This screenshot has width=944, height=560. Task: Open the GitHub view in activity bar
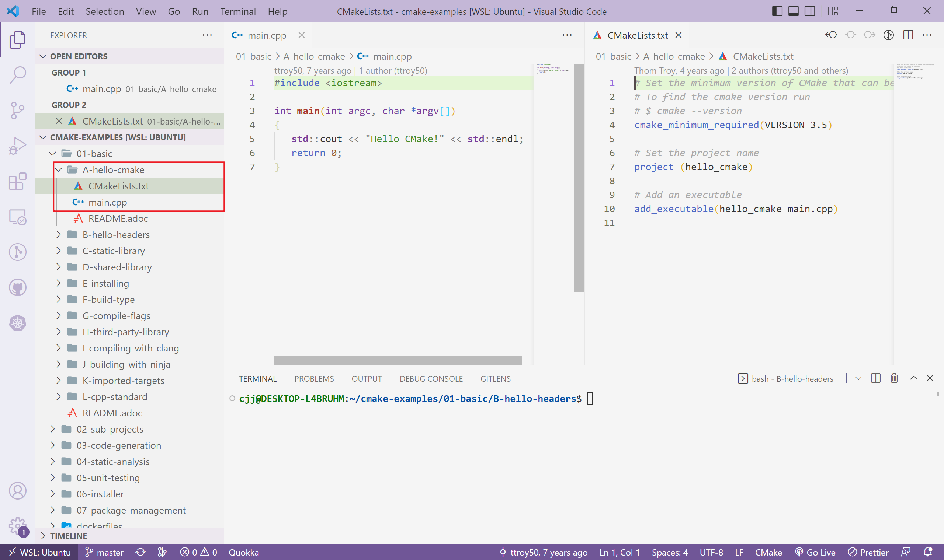point(17,287)
